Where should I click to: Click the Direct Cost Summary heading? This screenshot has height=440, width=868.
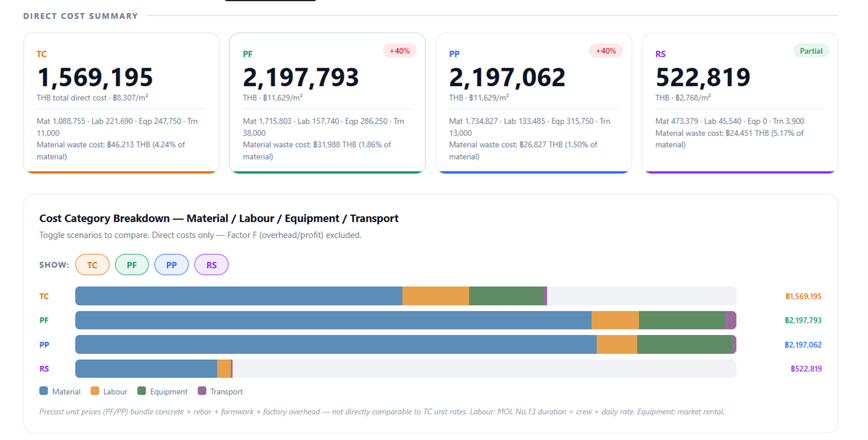81,16
